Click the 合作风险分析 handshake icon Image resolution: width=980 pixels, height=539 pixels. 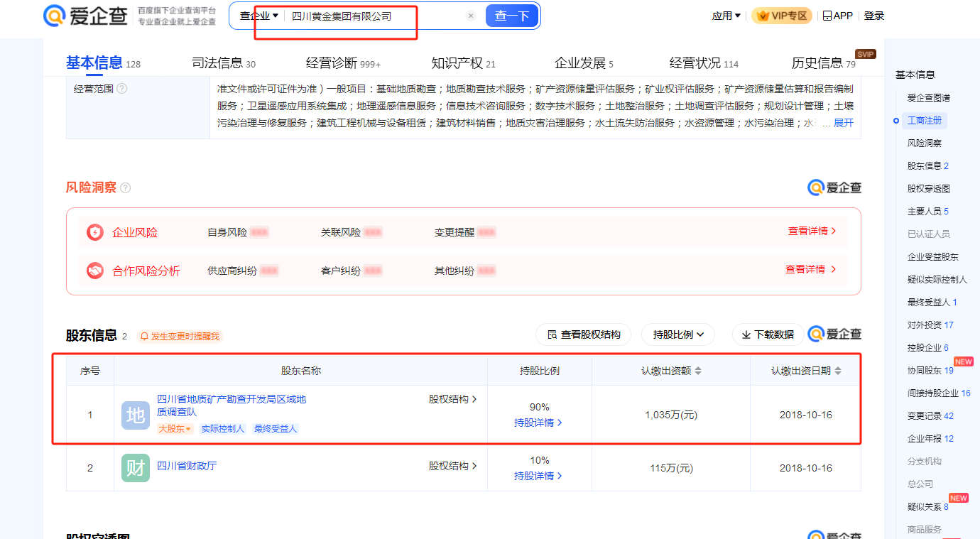pos(95,271)
